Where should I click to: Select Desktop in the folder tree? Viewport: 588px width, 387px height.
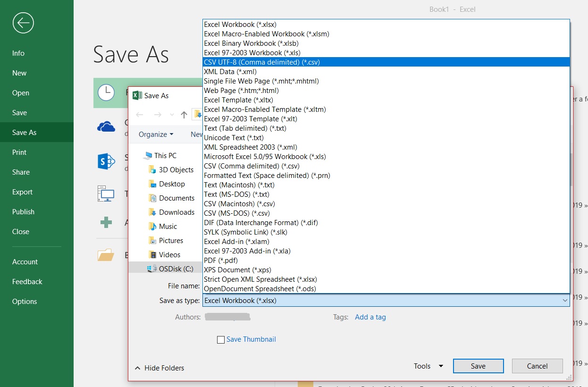click(167, 184)
